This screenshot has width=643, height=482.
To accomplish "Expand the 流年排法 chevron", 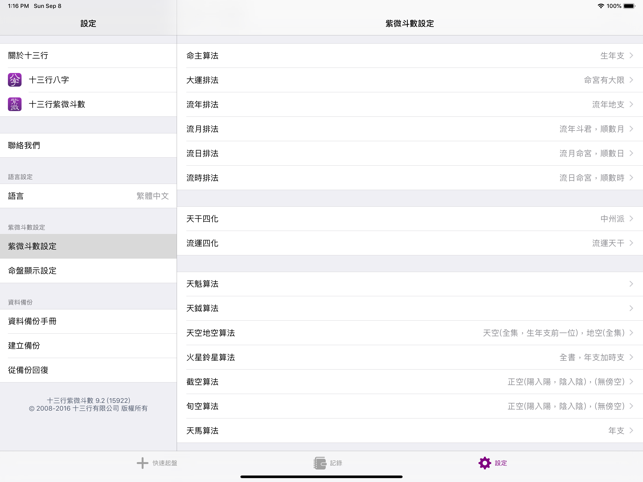I will 631,104.
